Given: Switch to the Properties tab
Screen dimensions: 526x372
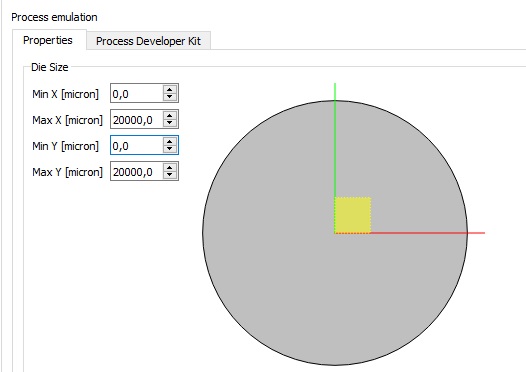Looking at the screenshot, I should click(49, 40).
